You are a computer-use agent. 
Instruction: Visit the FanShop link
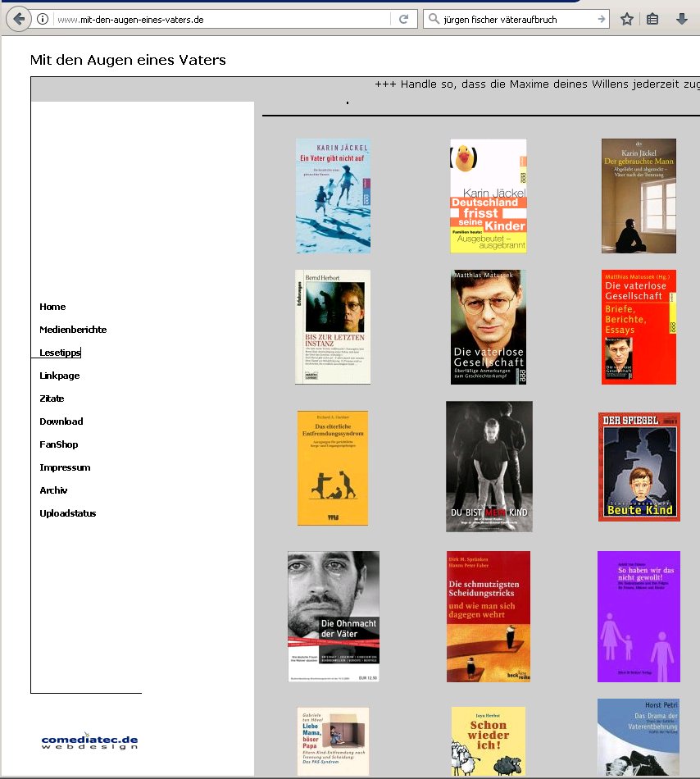(59, 444)
